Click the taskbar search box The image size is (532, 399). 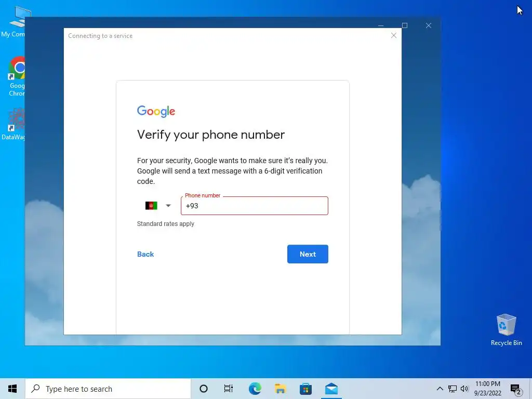click(108, 389)
